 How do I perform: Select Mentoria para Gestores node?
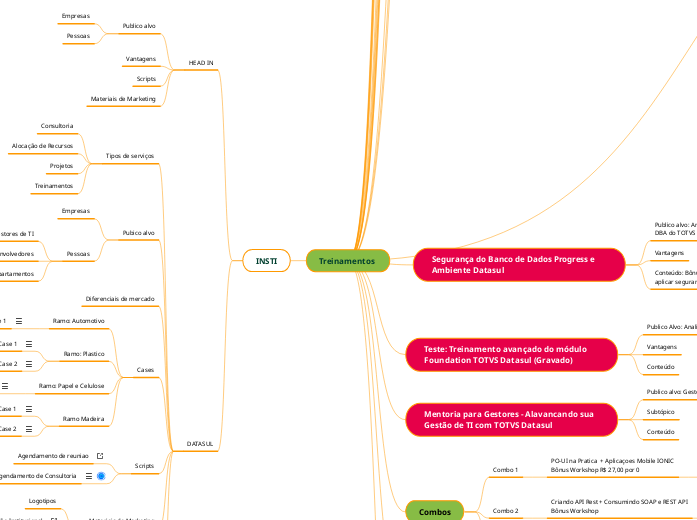511,420
